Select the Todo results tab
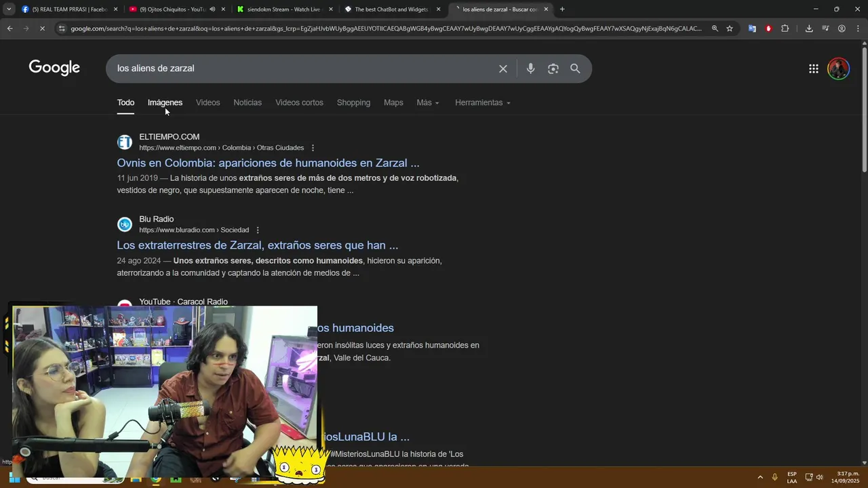The height and width of the screenshot is (488, 868). coord(125,102)
